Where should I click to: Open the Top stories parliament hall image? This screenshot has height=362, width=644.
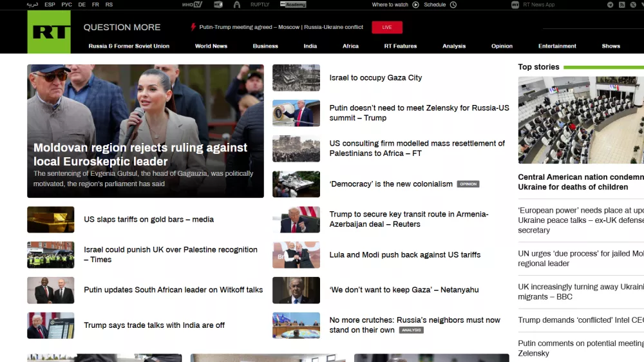tap(580, 120)
